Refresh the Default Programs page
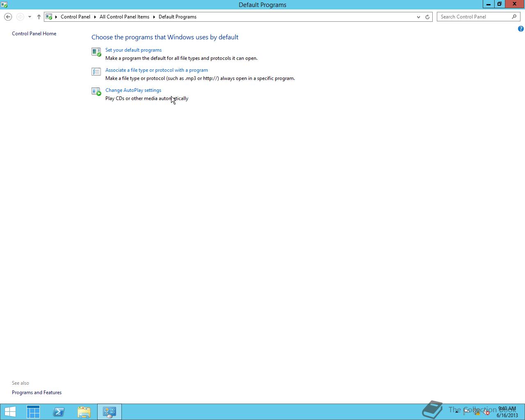 click(x=427, y=17)
